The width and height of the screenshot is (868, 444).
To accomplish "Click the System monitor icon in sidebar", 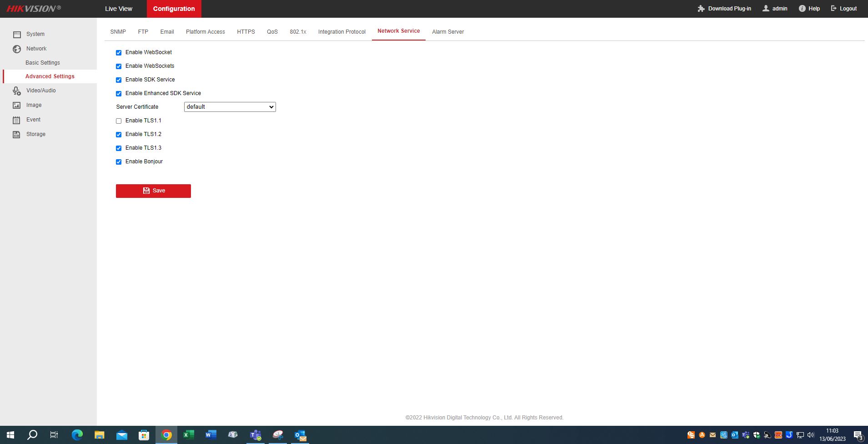I will tap(17, 35).
